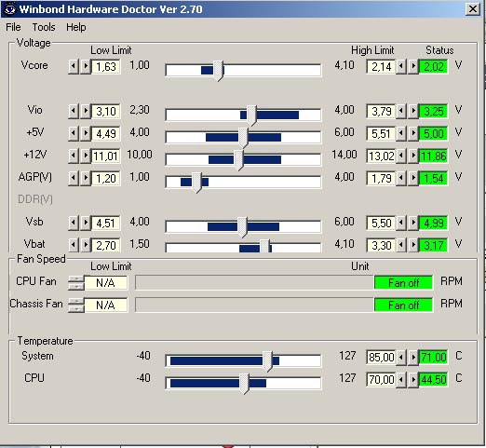Click the +12V high limit field showing 13,02

click(x=381, y=156)
